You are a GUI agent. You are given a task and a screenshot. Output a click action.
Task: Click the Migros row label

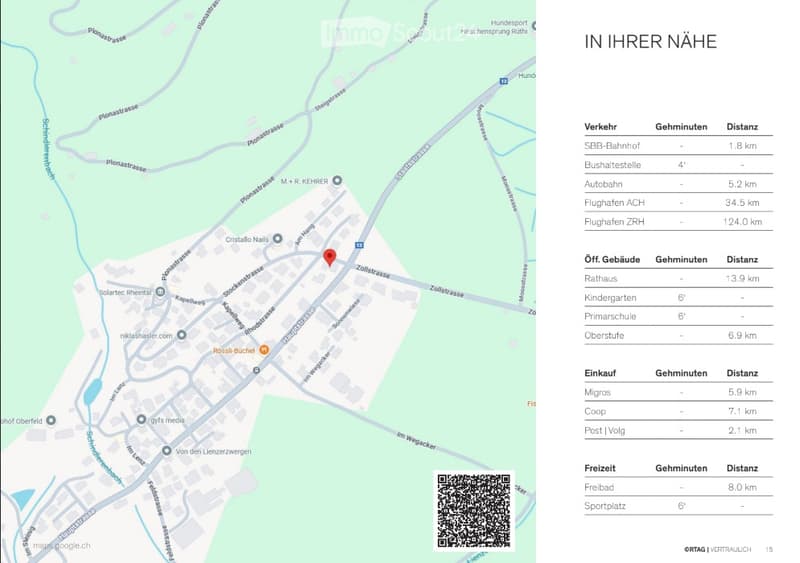point(597,393)
